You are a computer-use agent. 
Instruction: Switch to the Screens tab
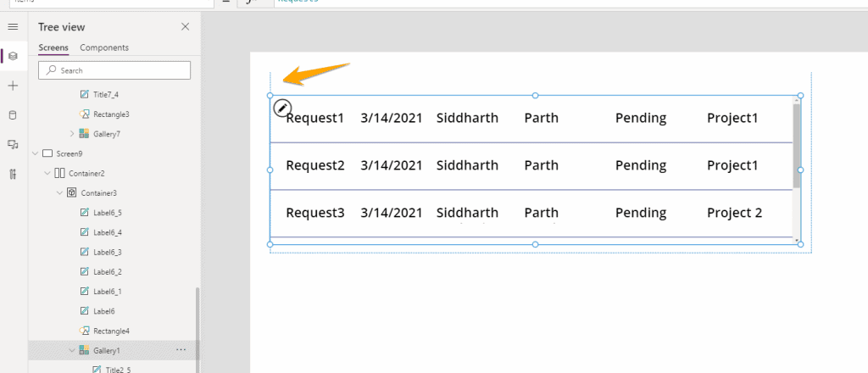[x=53, y=47]
